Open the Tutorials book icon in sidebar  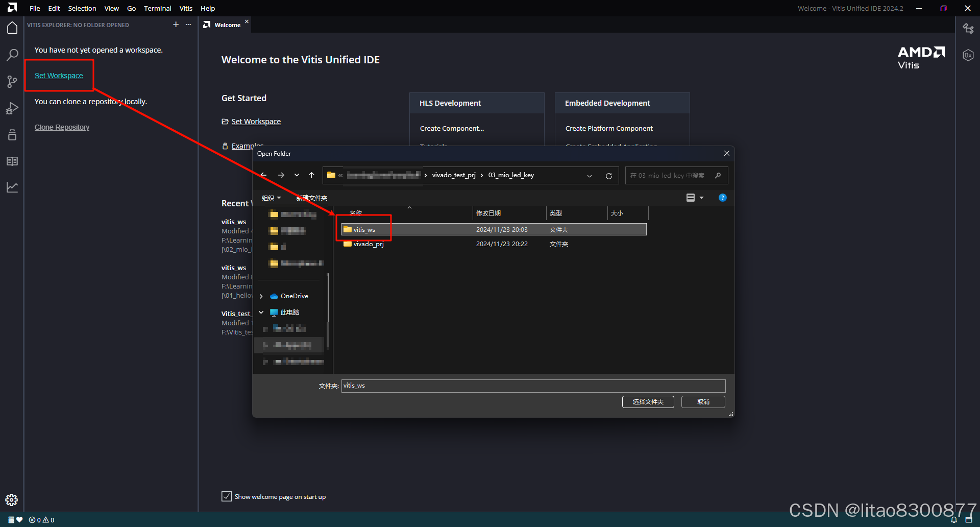(x=12, y=161)
